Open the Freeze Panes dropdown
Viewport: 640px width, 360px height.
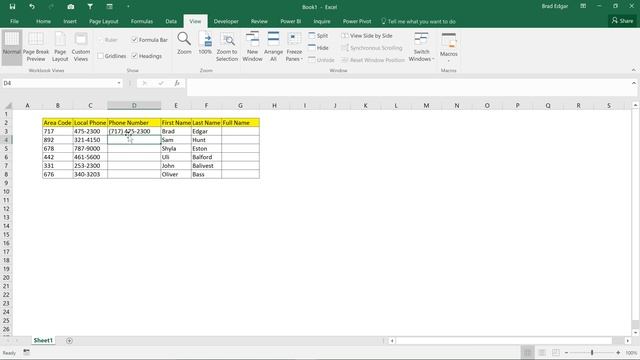click(294, 47)
